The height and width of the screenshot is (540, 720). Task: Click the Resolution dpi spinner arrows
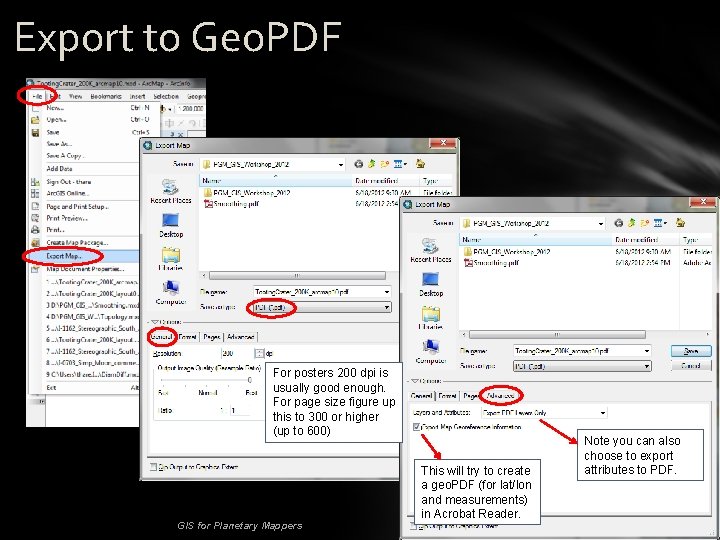click(x=259, y=354)
